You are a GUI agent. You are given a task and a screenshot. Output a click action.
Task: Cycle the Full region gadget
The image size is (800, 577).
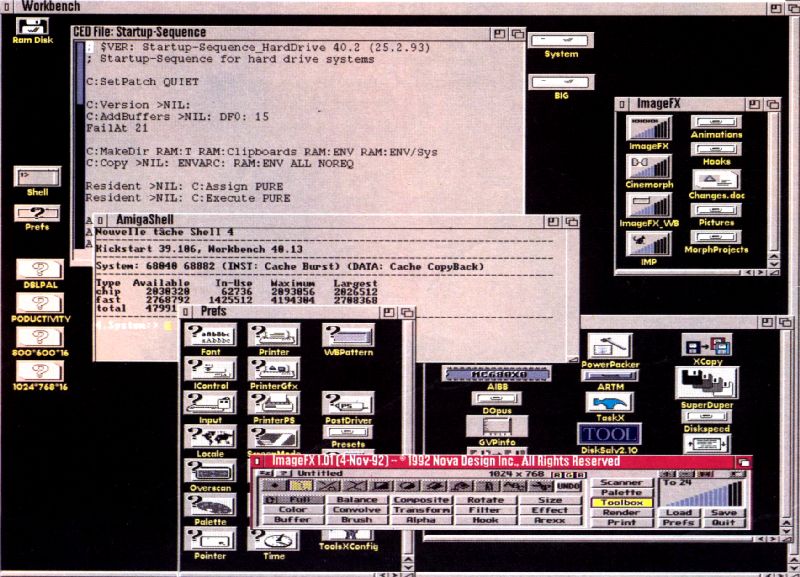point(293,499)
